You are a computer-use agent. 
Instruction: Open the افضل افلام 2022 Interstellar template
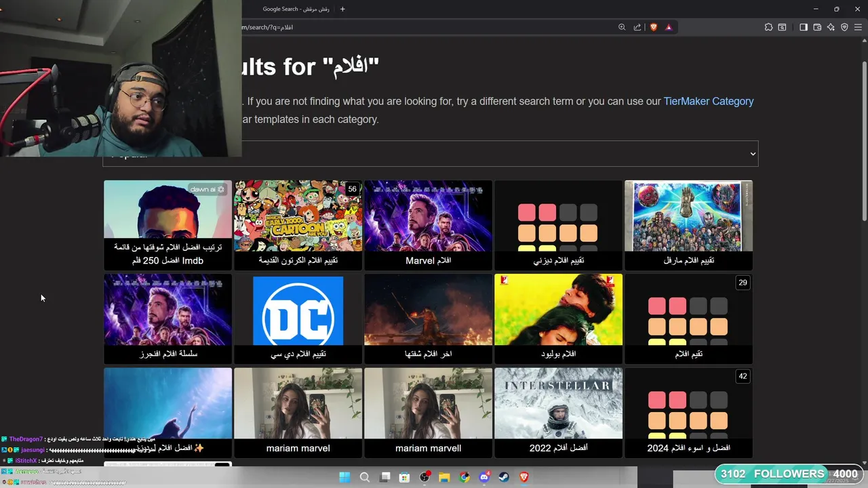pos(558,413)
